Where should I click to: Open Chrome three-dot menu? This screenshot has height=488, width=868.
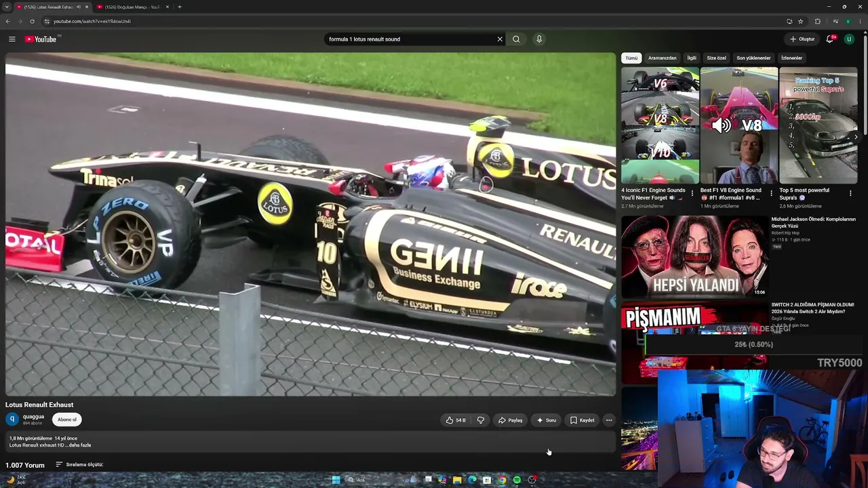pos(859,21)
